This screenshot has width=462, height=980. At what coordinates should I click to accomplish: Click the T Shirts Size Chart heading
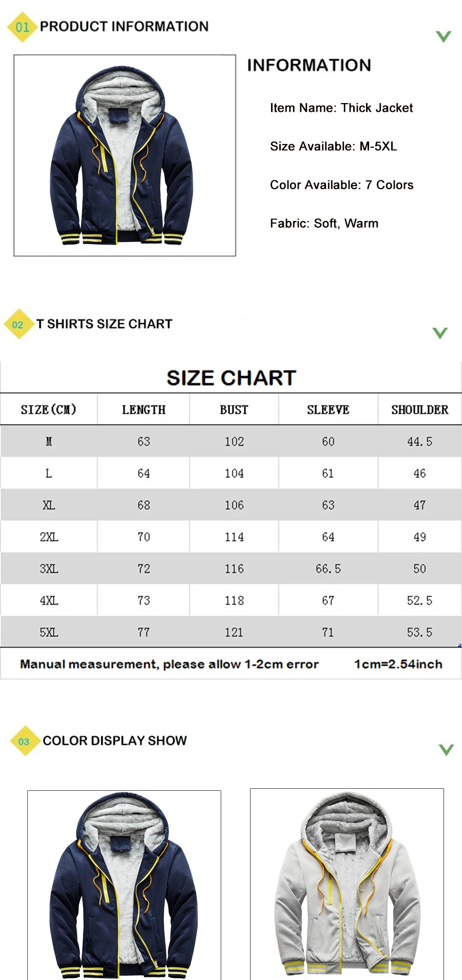coord(104,324)
